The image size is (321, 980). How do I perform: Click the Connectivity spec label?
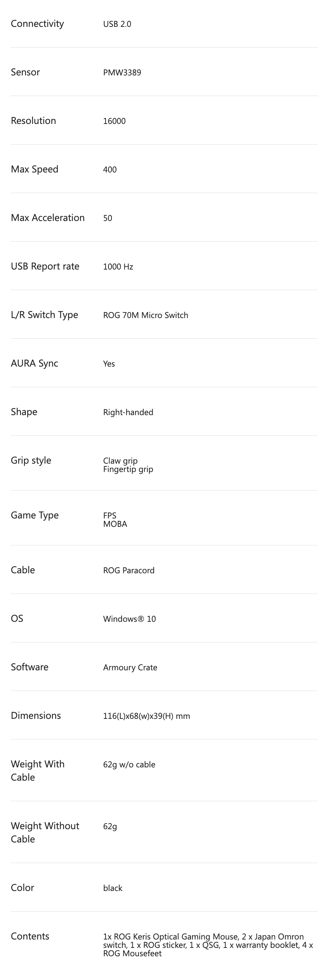(37, 24)
